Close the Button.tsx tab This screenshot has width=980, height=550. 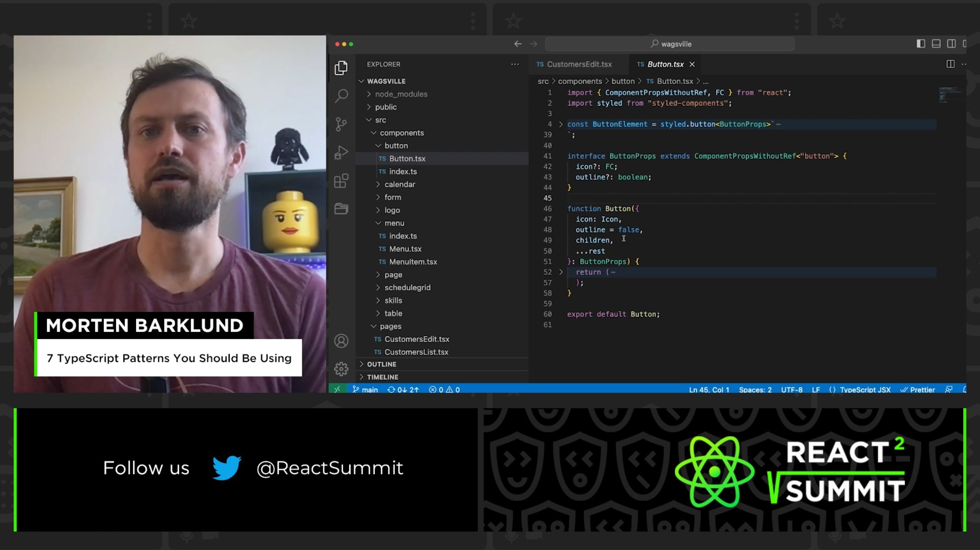pyautogui.click(x=692, y=64)
